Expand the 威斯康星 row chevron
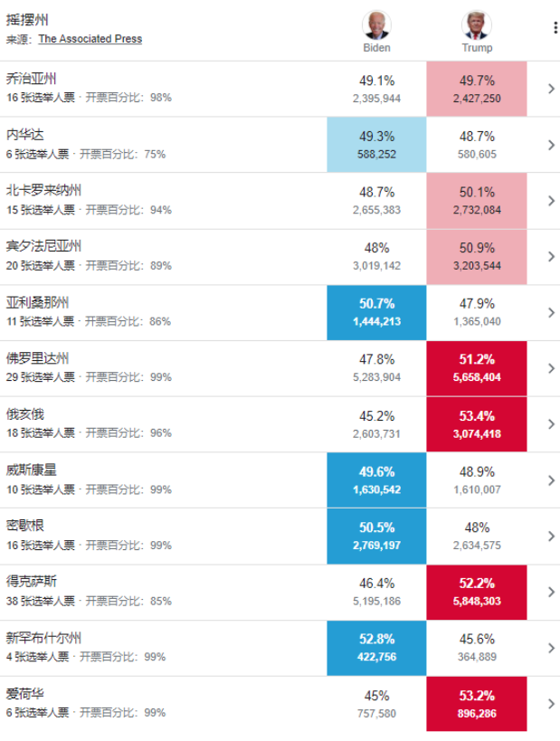This screenshot has height=741, width=560. 551,480
